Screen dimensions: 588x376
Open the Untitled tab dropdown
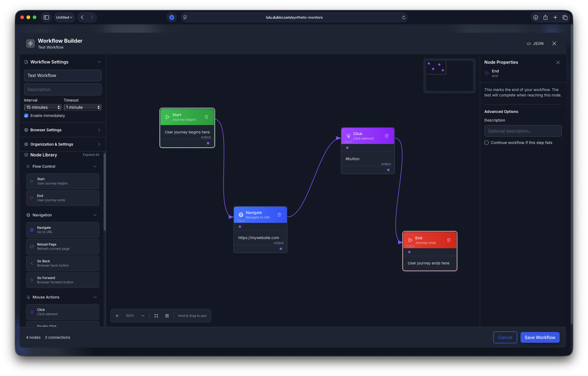pyautogui.click(x=64, y=17)
